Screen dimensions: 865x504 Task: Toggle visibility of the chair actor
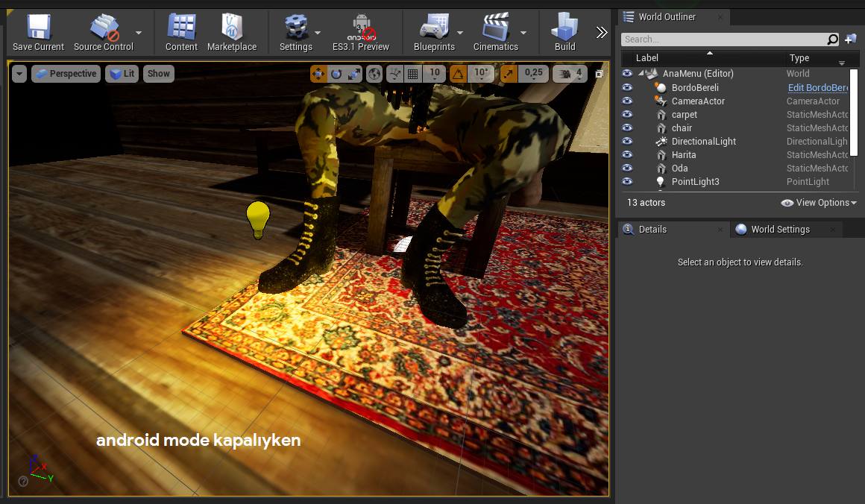pyautogui.click(x=627, y=128)
